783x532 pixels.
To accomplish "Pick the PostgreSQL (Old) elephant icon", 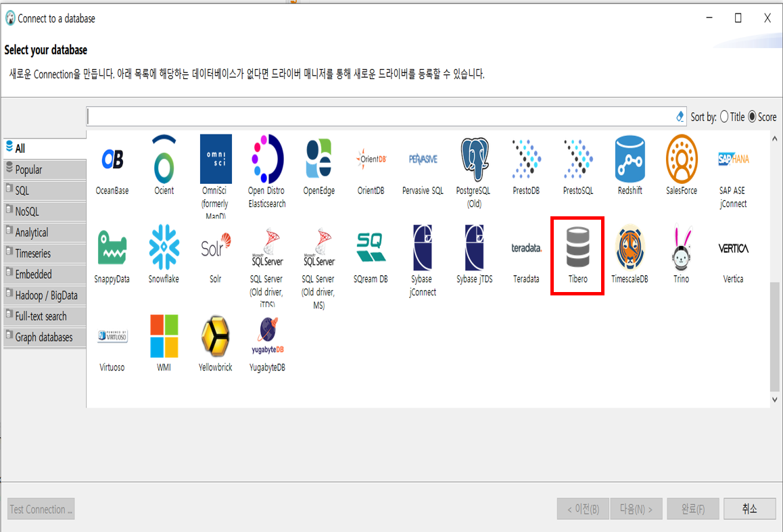I will [475, 160].
